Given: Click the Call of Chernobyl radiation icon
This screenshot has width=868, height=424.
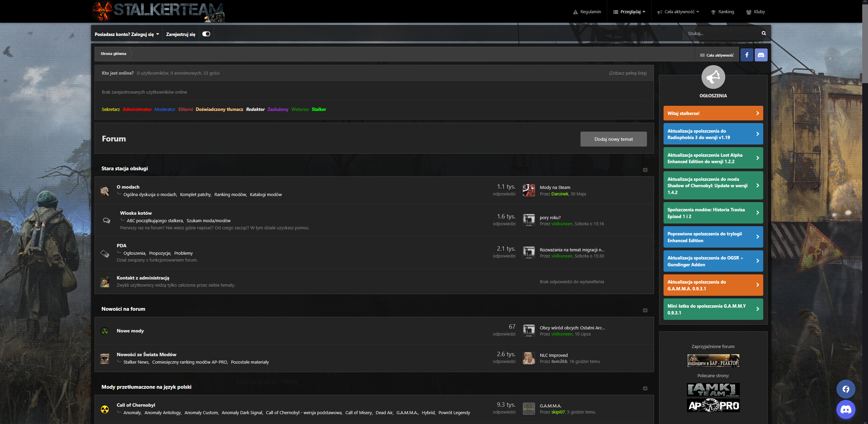Looking at the screenshot, I should (x=105, y=409).
